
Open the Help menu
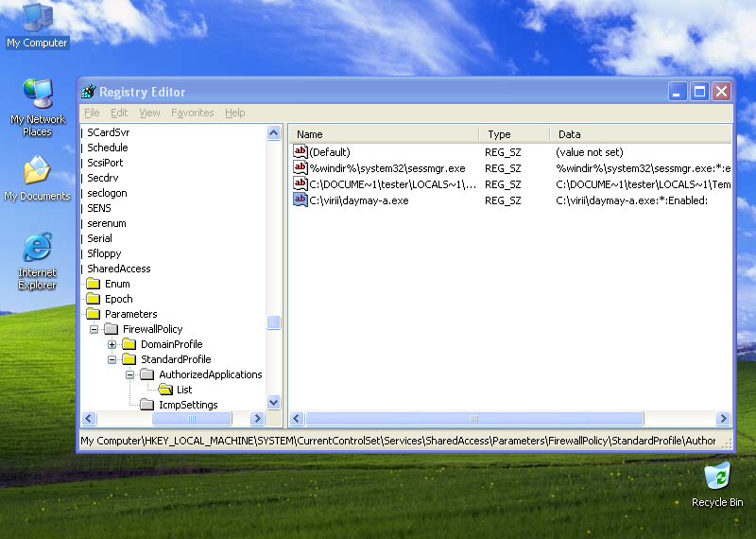tap(234, 113)
